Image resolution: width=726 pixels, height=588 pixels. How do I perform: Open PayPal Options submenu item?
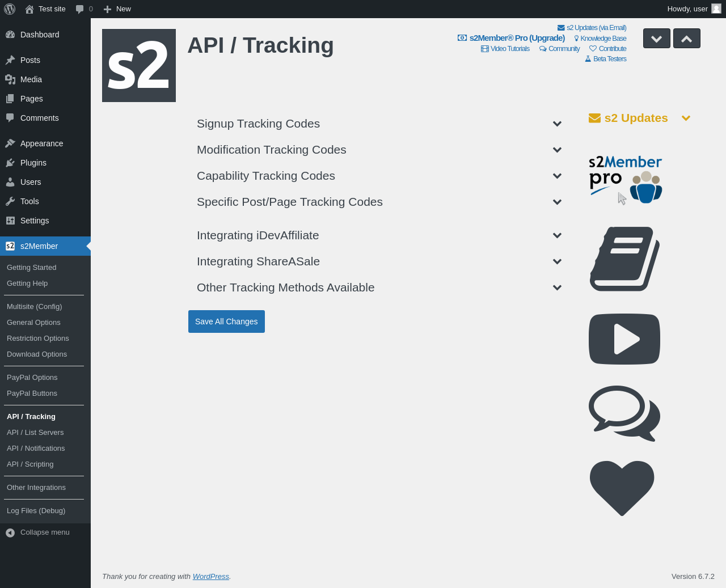[45, 378]
